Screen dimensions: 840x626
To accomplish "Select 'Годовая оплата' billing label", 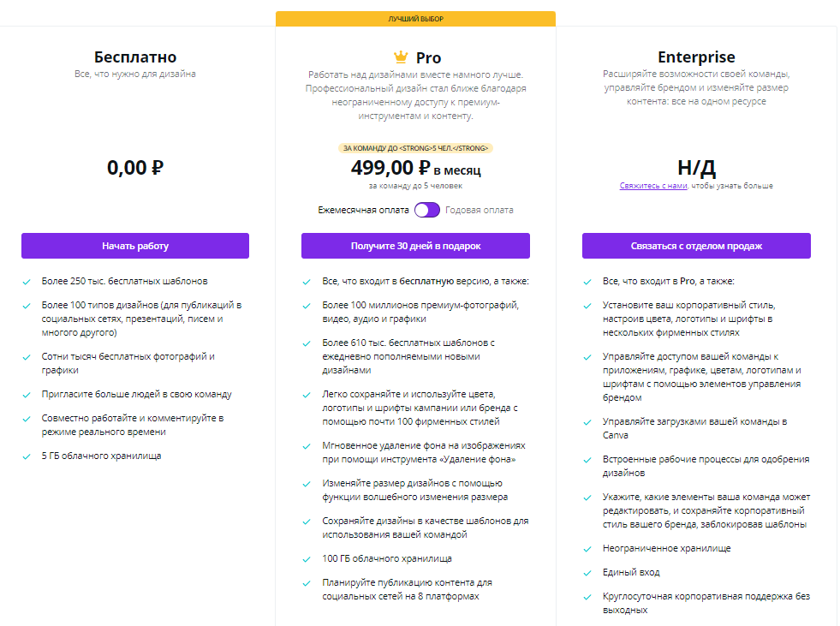I will 479,210.
